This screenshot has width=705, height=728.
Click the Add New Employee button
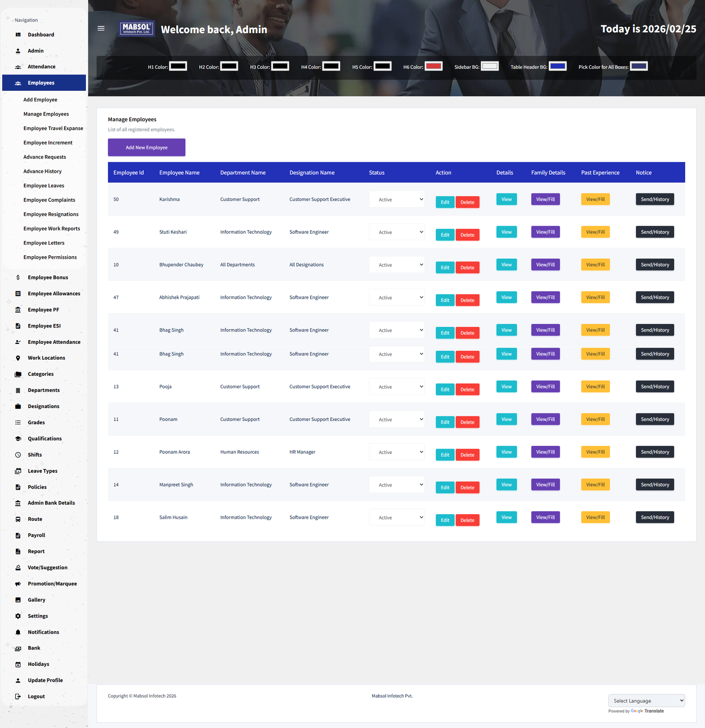(x=146, y=148)
